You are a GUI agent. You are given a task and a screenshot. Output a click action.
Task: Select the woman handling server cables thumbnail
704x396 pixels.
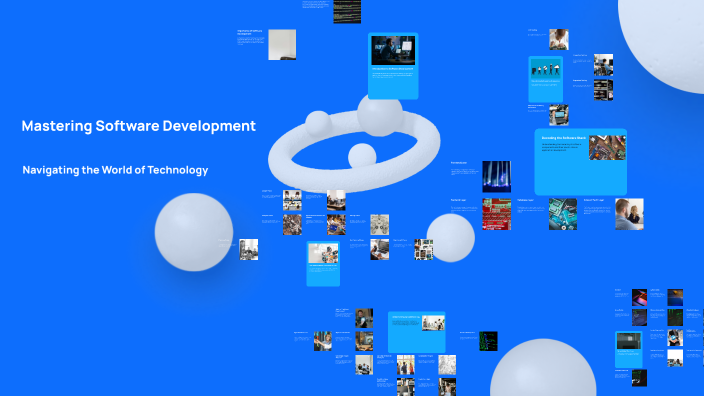323,341
